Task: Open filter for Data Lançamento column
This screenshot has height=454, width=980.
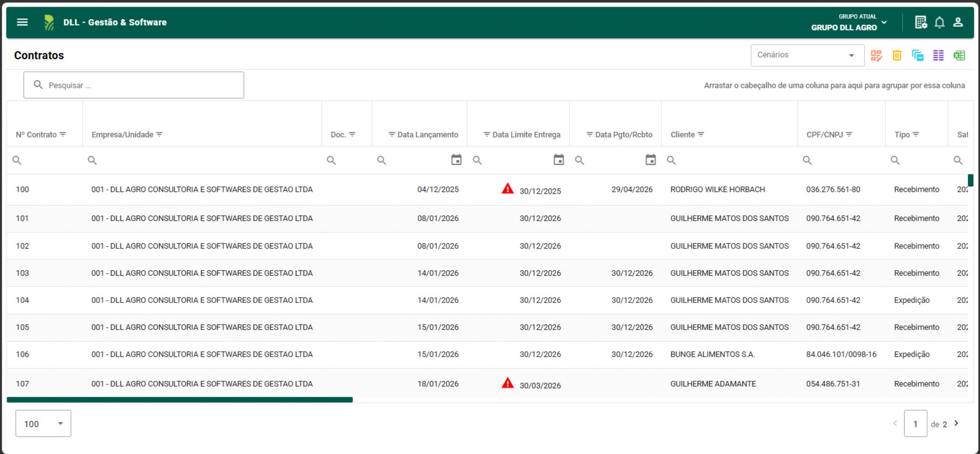Action: (x=392, y=135)
